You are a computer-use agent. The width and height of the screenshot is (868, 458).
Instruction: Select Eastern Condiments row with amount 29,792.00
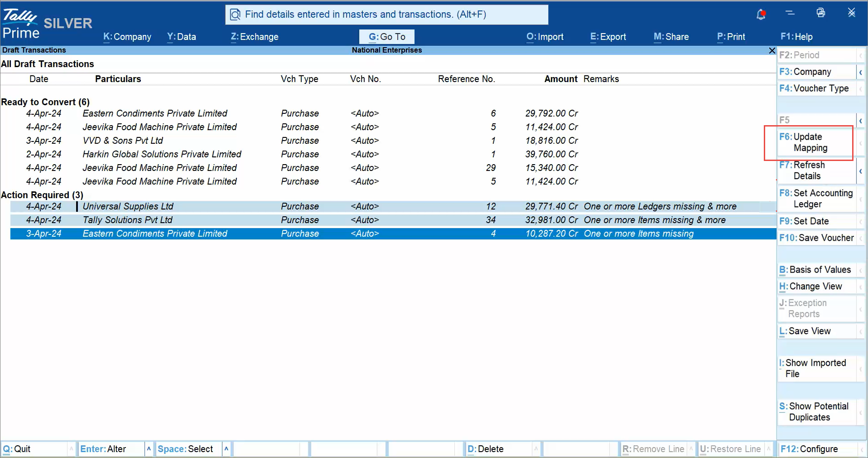pyautogui.click(x=393, y=113)
